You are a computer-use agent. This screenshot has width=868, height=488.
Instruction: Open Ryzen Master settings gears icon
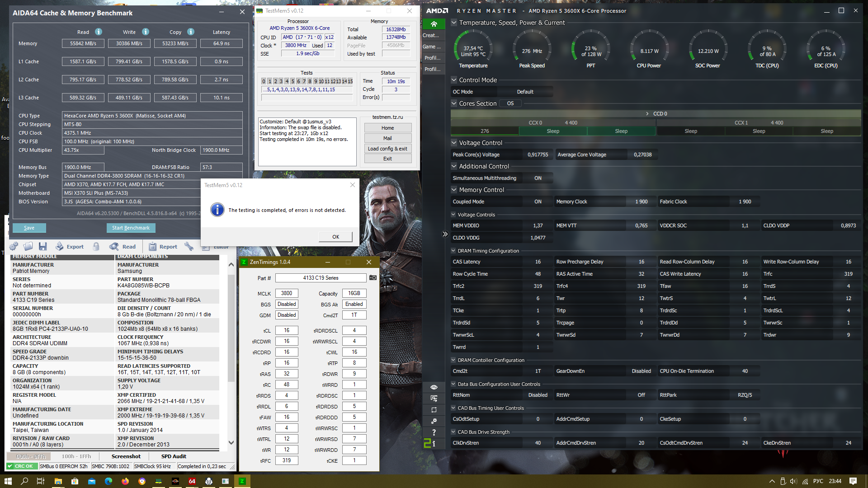(x=434, y=421)
